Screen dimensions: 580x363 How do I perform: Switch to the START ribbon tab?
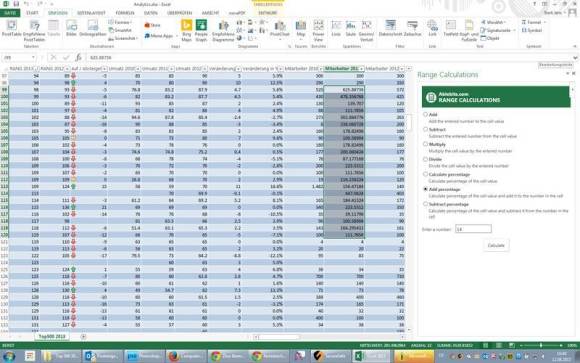32,13
